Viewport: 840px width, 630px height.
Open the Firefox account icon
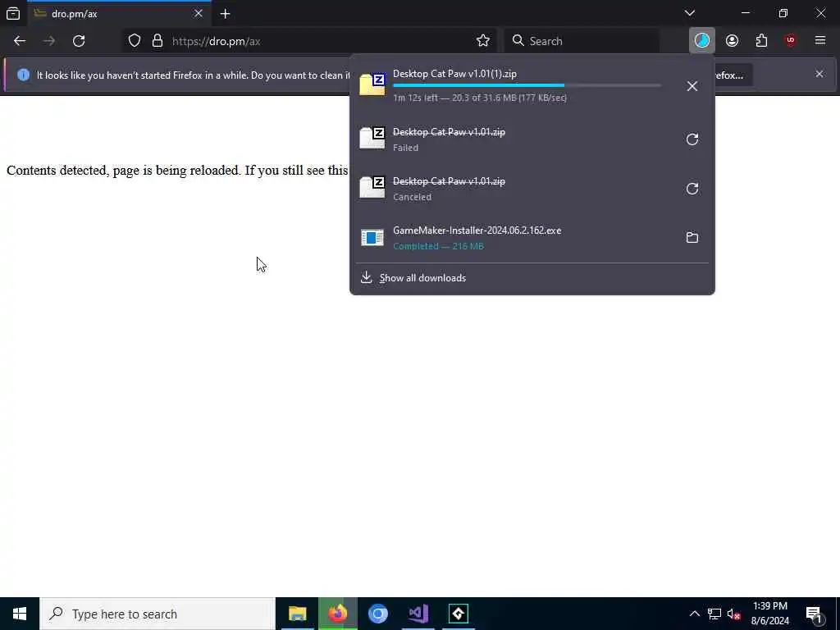(x=732, y=41)
